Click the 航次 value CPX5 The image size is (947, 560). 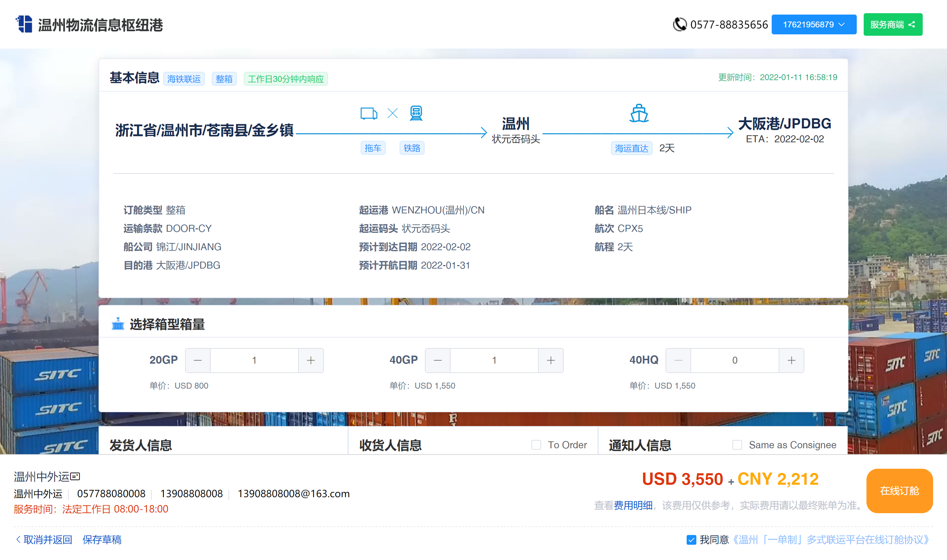[630, 229]
